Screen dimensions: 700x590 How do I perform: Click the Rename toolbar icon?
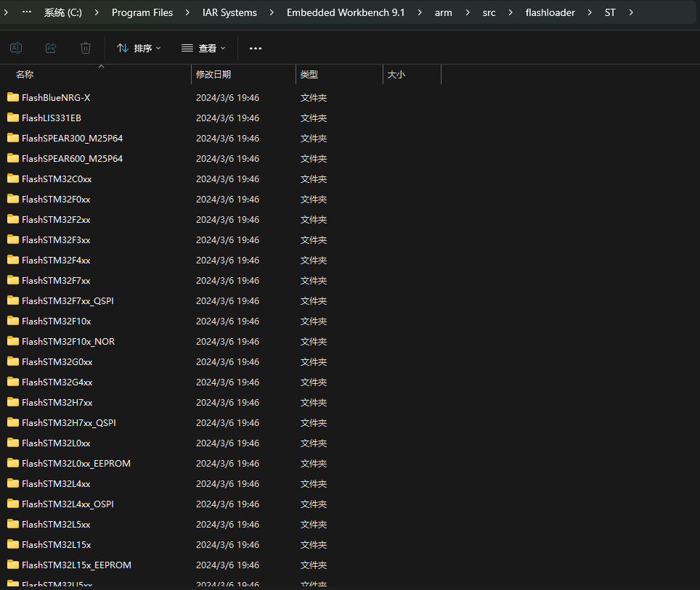(x=16, y=48)
